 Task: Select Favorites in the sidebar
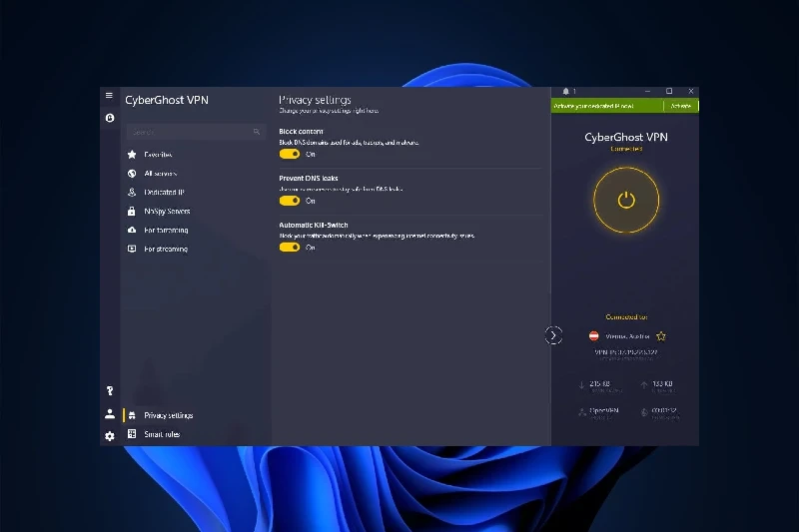point(194,155)
